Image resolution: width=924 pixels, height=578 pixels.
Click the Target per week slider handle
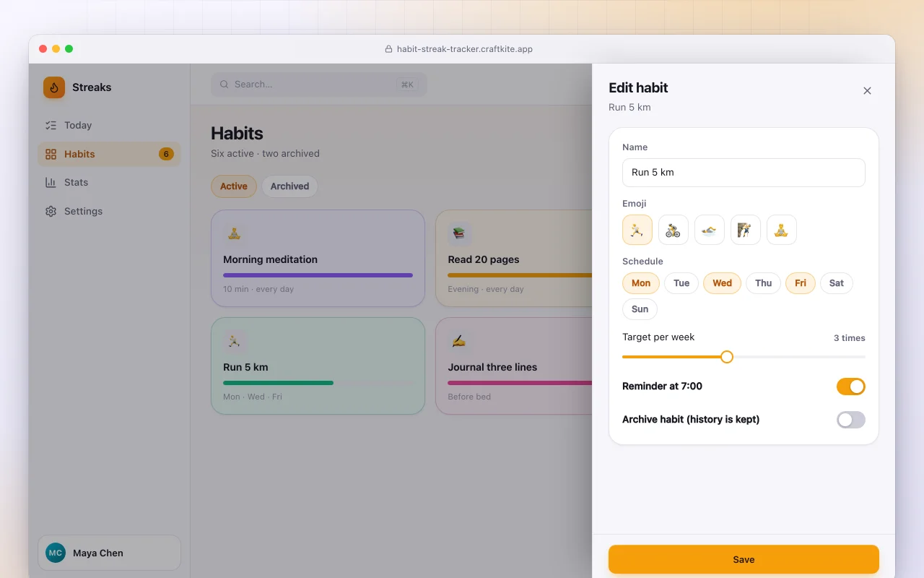[727, 357]
